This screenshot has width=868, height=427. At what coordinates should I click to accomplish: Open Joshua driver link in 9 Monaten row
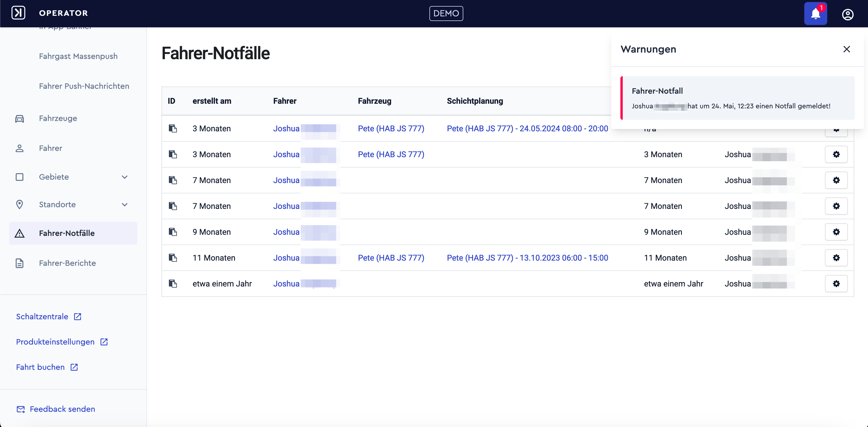[286, 232]
